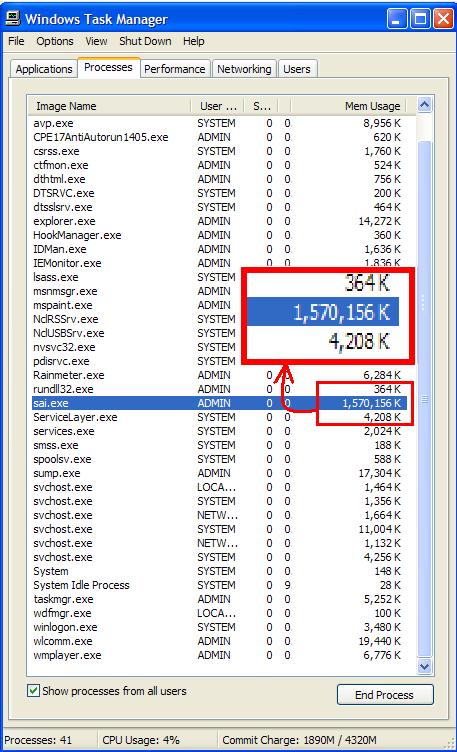Select the explorer.exe process
The image size is (457, 752).
(x=220, y=221)
